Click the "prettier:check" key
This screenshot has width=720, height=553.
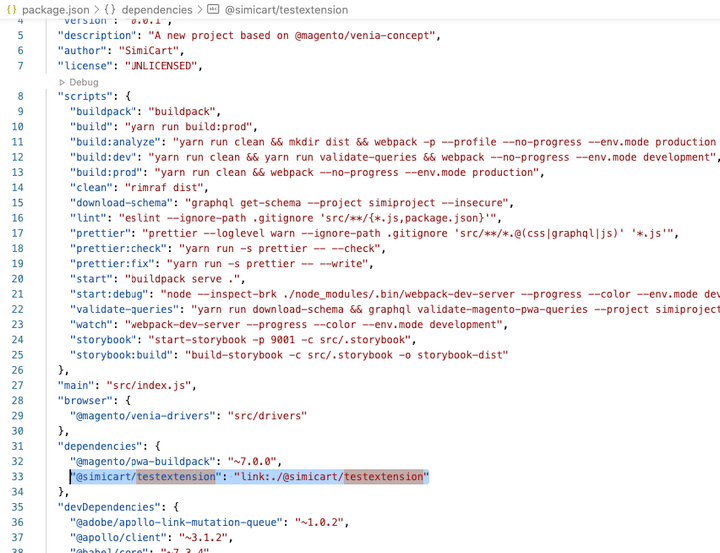click(118, 248)
